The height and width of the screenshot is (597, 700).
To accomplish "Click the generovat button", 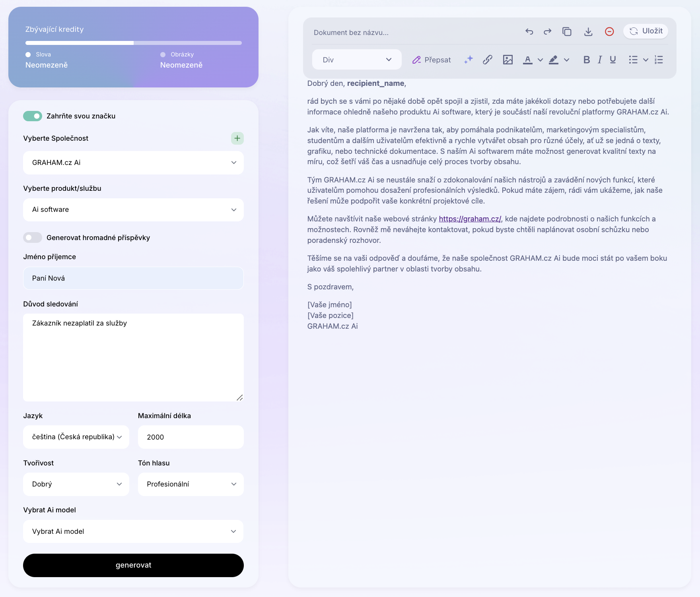I will pos(133,565).
